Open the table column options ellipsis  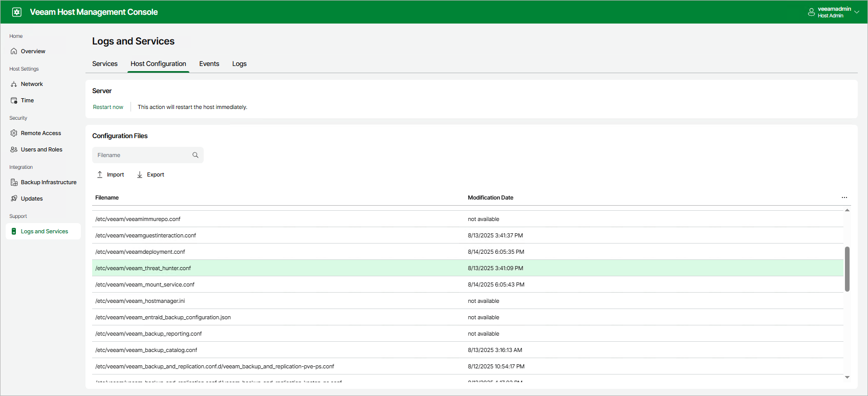tap(844, 197)
